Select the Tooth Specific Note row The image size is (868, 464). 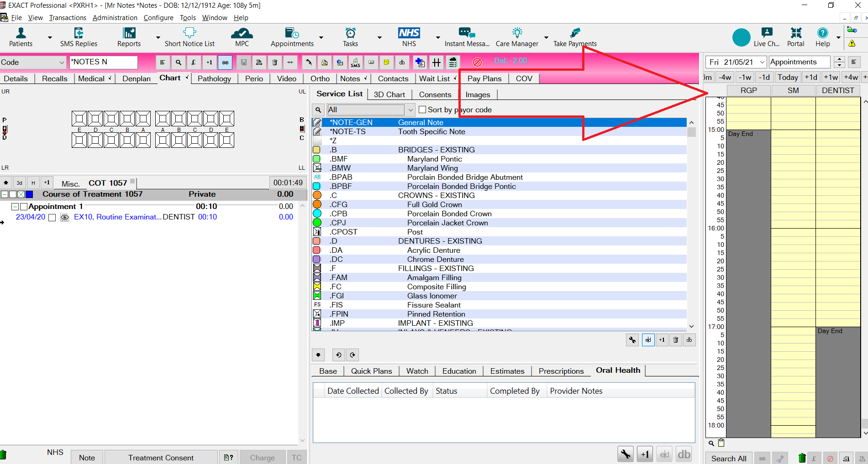[x=500, y=131]
